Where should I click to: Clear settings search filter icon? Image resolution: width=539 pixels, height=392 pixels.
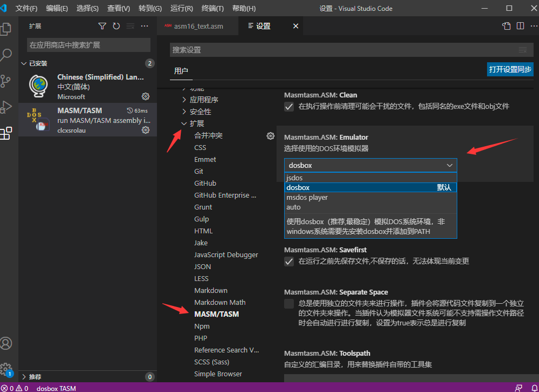click(523, 50)
